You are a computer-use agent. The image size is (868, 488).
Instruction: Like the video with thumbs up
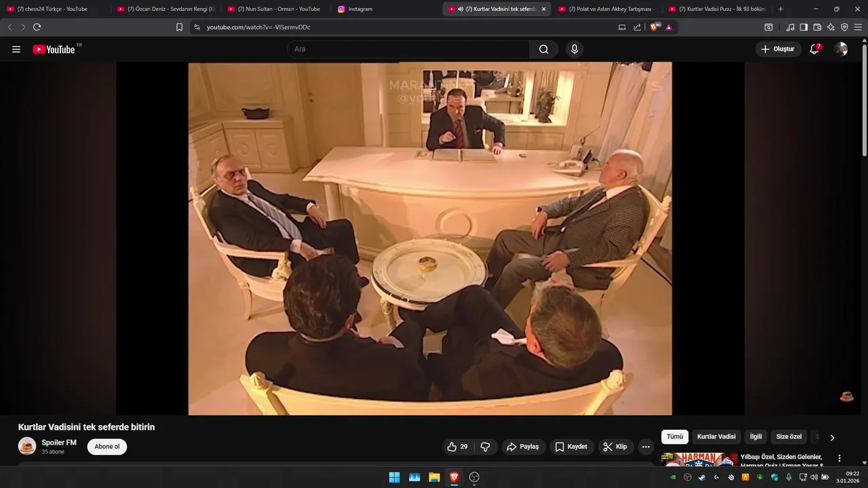(458, 447)
